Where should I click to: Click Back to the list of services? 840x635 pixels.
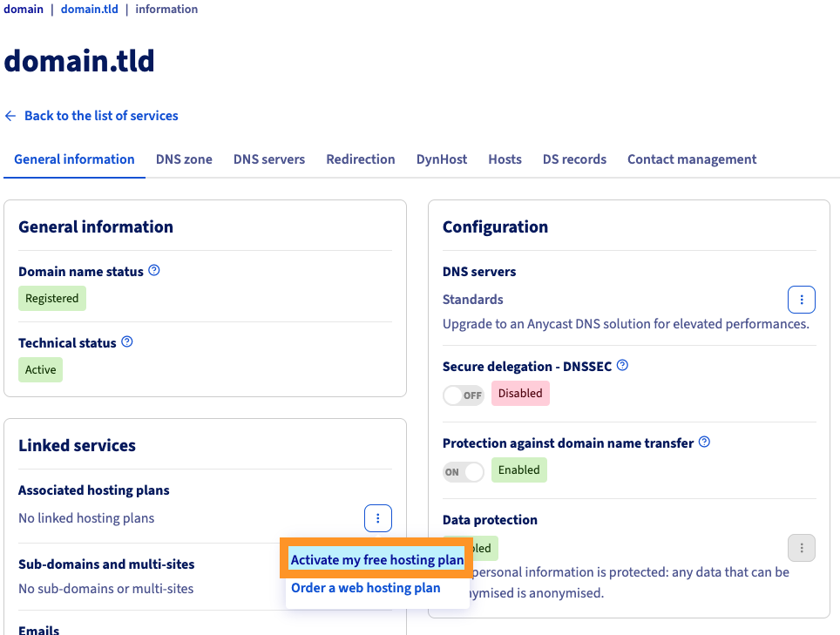[101, 116]
